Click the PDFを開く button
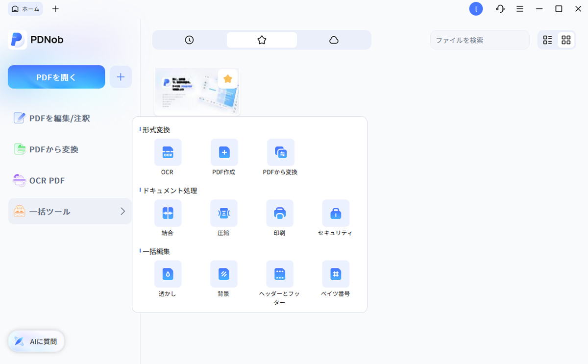This screenshot has height=364, width=588. click(56, 77)
